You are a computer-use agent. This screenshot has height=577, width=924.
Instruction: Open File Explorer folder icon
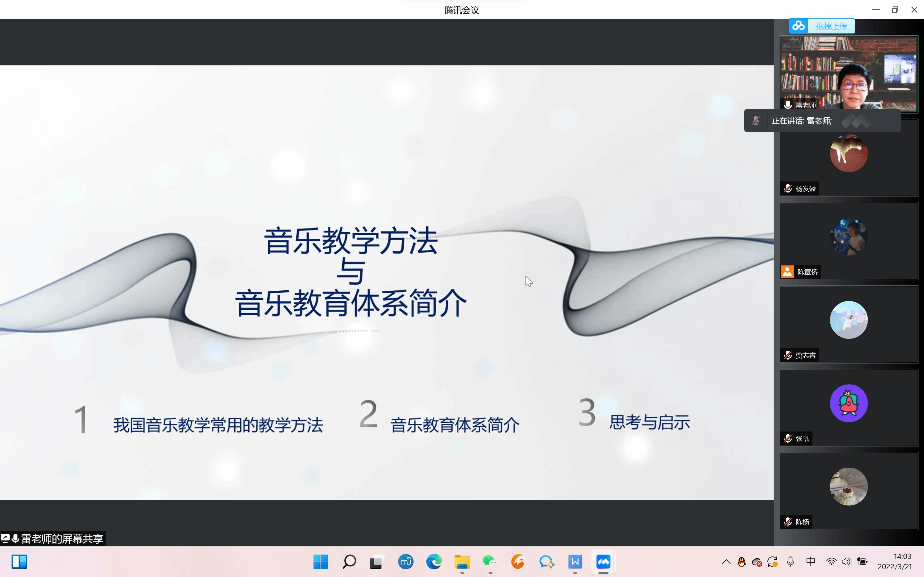[x=462, y=562]
